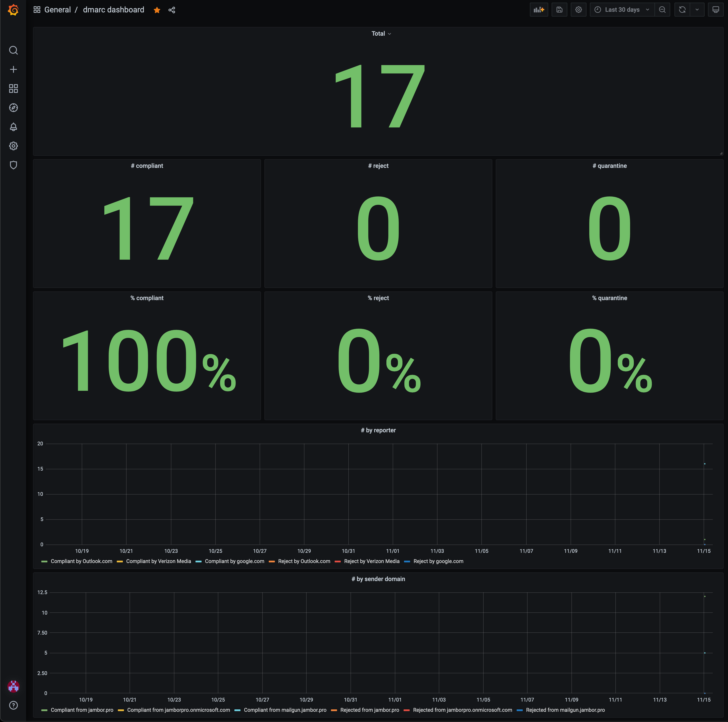This screenshot has height=722, width=728.
Task: Expand the refresh interval dropdown arrow
Action: [697, 10]
